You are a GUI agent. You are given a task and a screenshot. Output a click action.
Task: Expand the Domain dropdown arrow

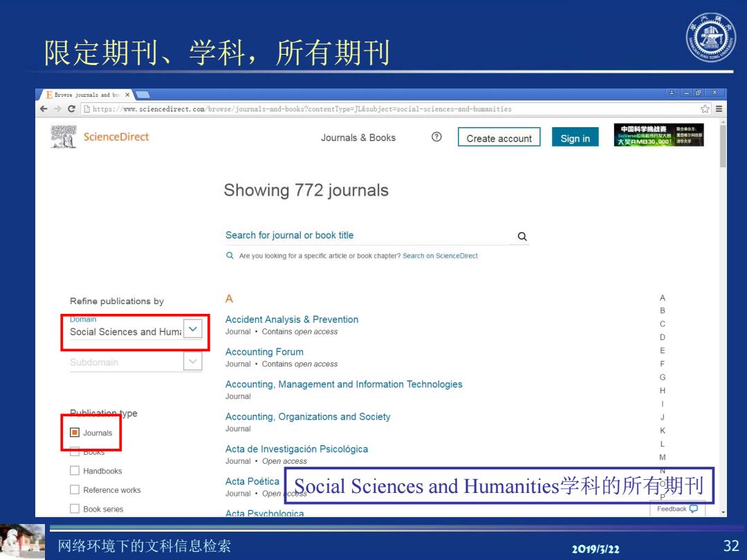(x=193, y=329)
